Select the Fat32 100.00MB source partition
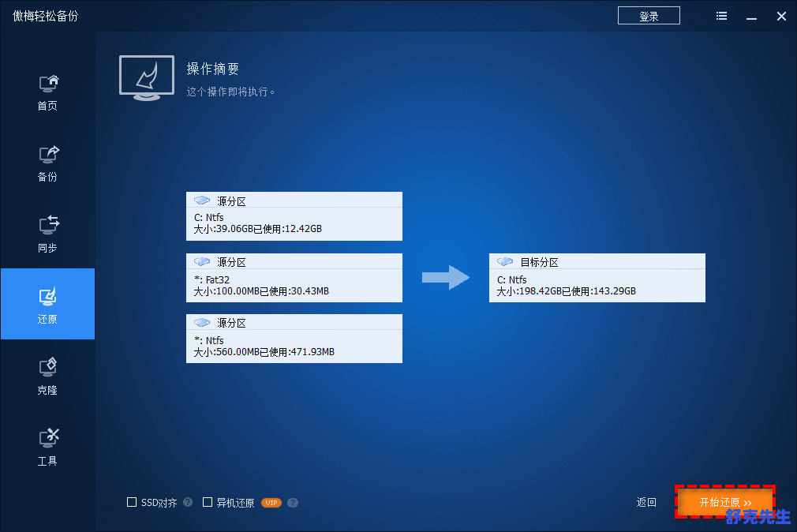Screen dimensions: 797x532 (294, 278)
